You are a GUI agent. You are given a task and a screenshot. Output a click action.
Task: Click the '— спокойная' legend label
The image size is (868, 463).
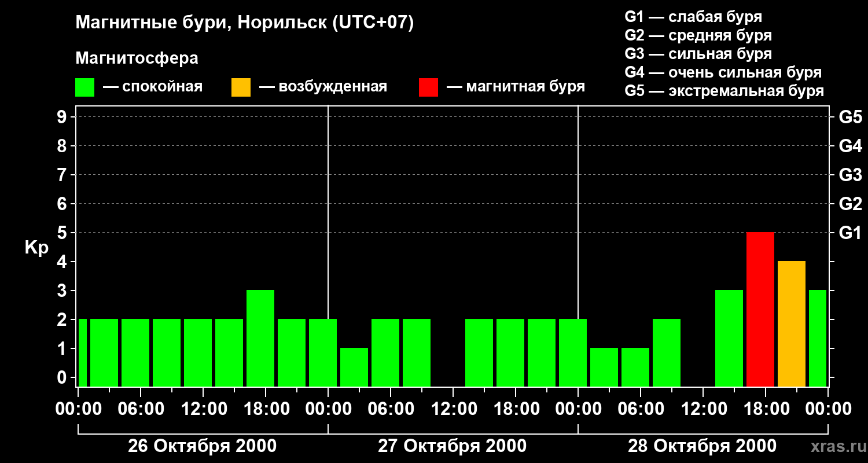click(x=153, y=87)
